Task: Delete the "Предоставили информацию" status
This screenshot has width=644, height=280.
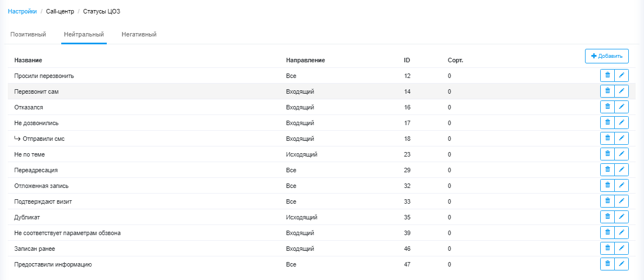Action: 607,264
